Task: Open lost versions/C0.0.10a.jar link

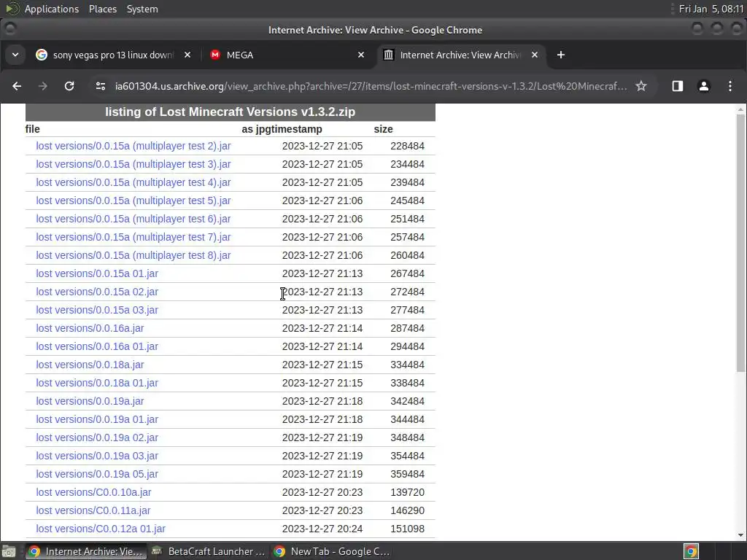Action: coord(94,492)
